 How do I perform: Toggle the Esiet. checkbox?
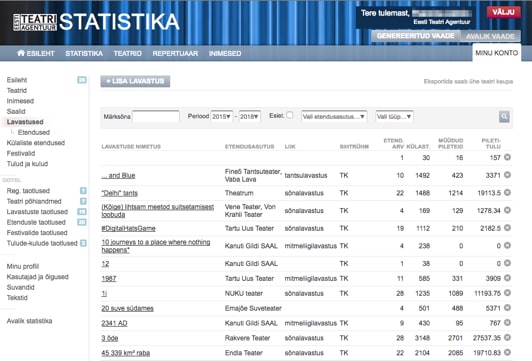[x=290, y=115]
